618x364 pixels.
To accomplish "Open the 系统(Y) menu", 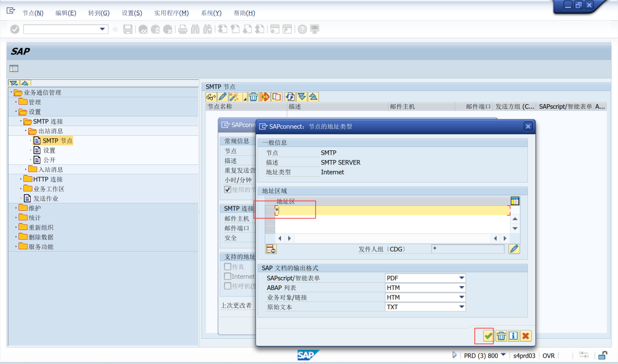I will pos(211,13).
